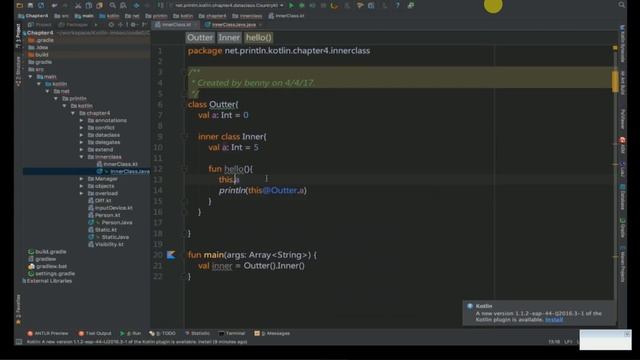Select External Libraries in the project tree

click(x=47, y=281)
